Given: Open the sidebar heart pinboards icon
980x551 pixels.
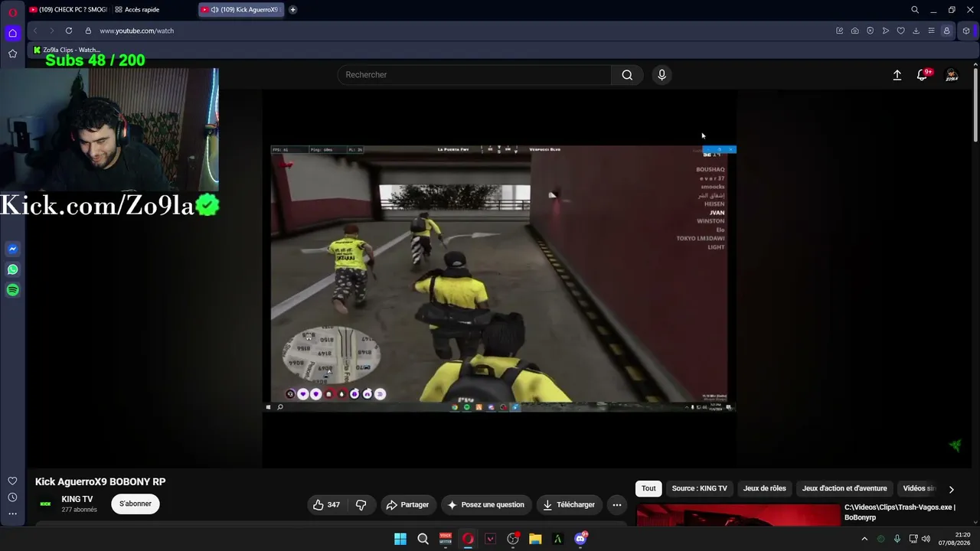Looking at the screenshot, I should (12, 481).
